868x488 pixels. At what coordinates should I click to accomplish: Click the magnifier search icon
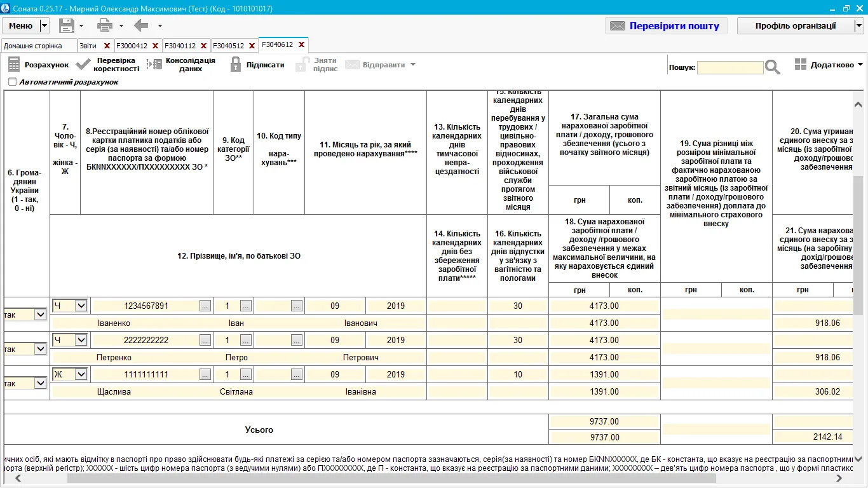click(x=772, y=67)
